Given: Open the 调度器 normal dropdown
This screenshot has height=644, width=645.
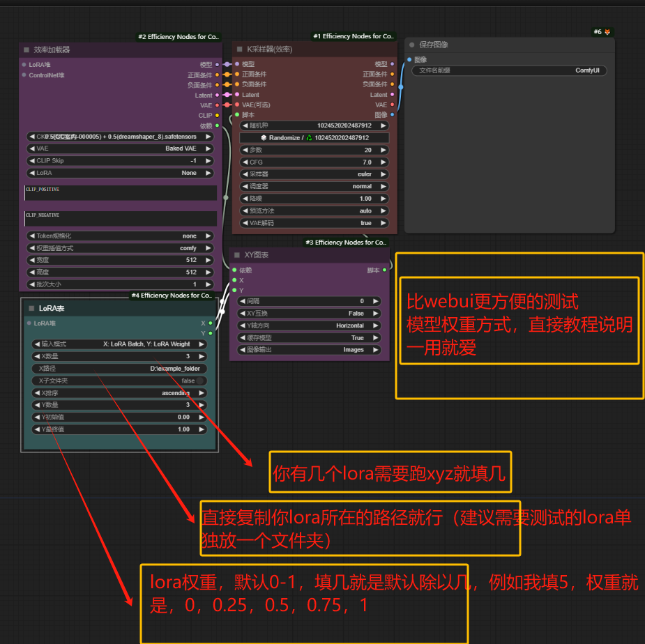Looking at the screenshot, I should (x=314, y=186).
